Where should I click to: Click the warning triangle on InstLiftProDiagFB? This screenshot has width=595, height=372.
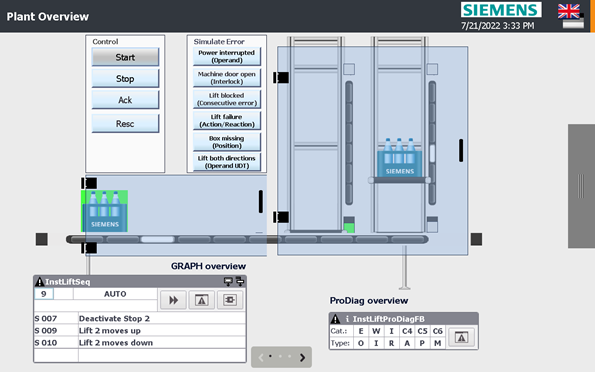pos(335,319)
